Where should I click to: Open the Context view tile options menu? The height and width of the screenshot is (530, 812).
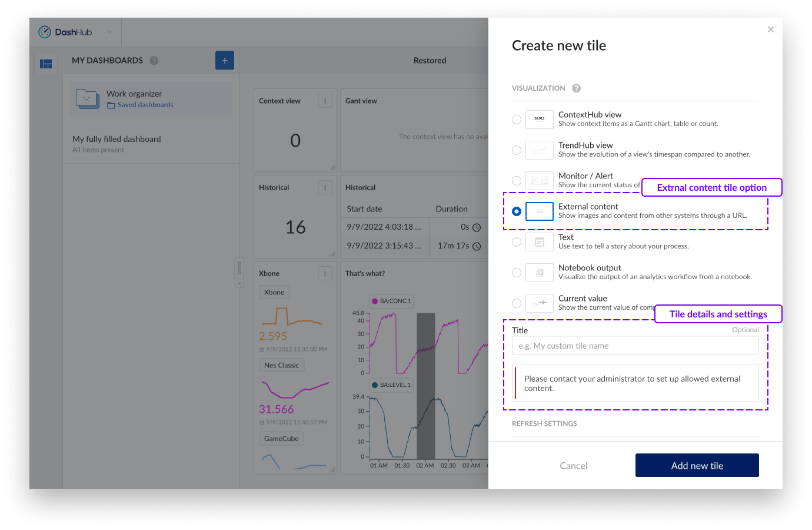325,101
